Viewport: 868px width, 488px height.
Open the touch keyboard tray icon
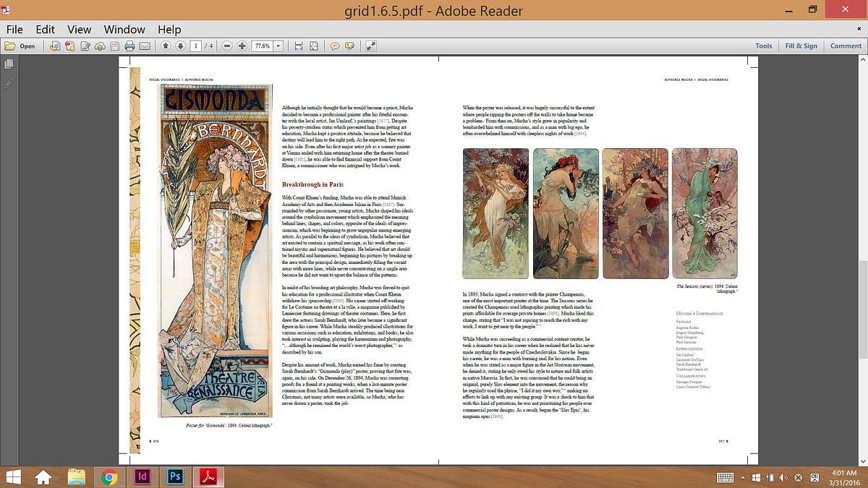pyautogui.click(x=725, y=477)
